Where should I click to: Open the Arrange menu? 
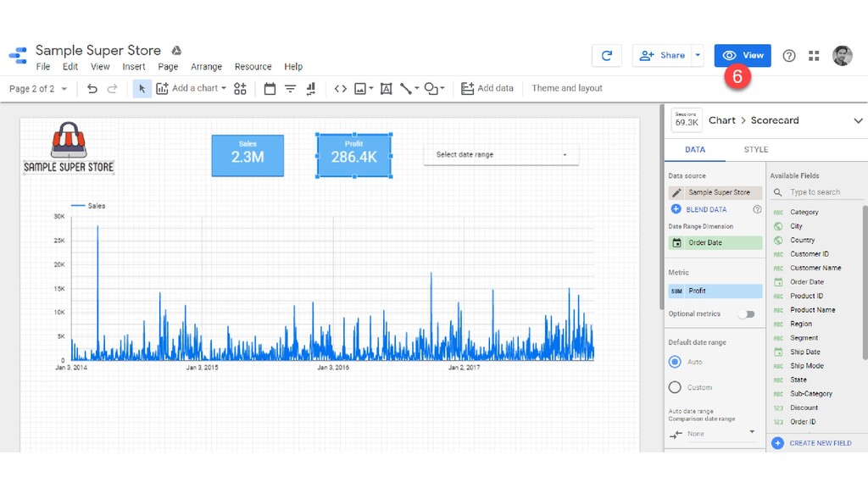(206, 67)
